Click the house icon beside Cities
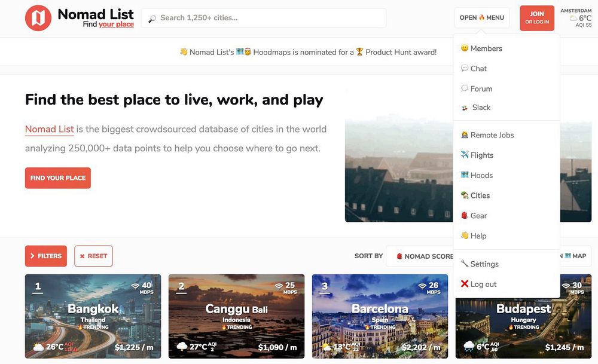Image resolution: width=598 pixels, height=364 pixels. click(x=464, y=195)
